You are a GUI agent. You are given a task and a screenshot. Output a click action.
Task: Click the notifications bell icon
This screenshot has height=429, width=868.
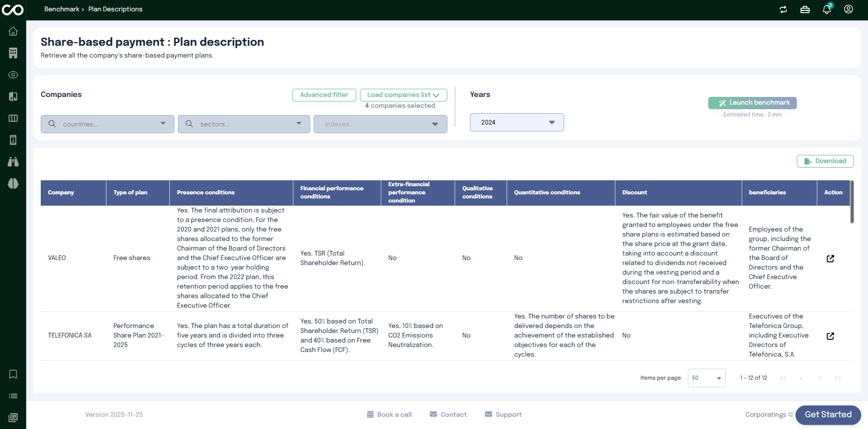[827, 10]
